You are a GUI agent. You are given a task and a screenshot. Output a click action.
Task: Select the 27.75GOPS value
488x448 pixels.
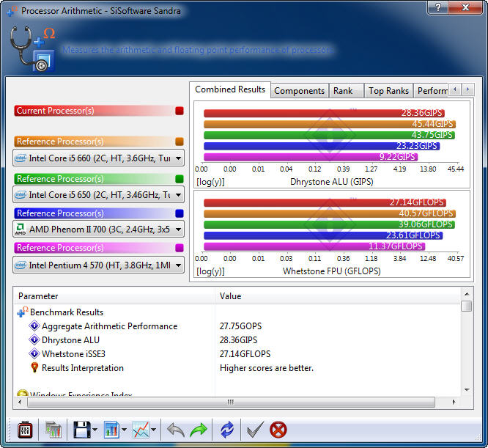[240, 326]
